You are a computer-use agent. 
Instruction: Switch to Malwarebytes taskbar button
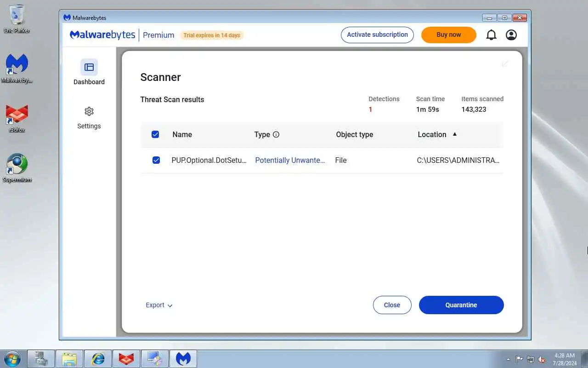coord(183,359)
